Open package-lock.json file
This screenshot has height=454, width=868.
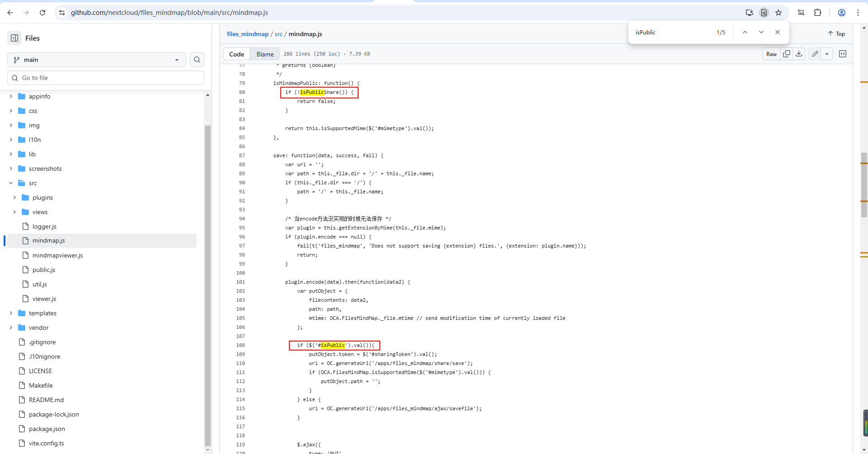54,414
